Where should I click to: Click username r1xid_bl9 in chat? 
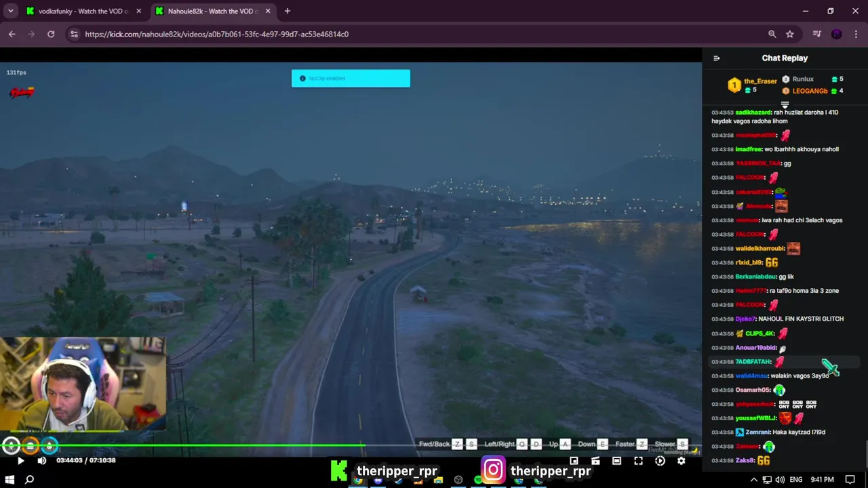point(749,262)
